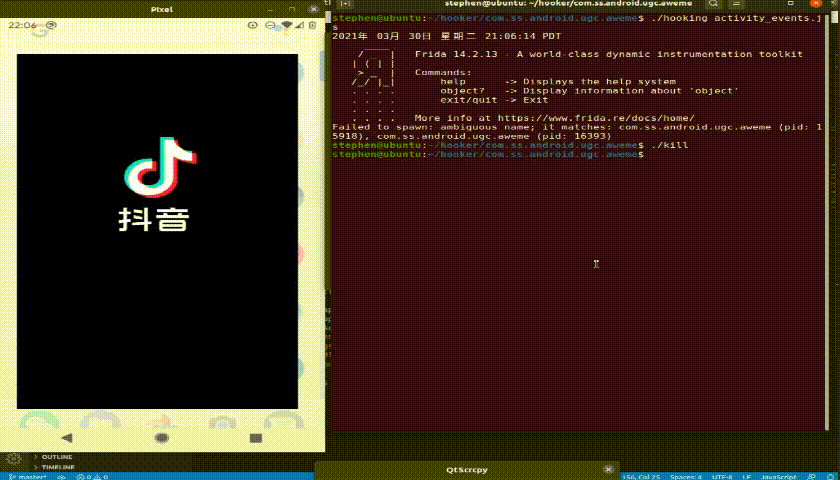Click the 'help -> Displays the help system' line

[558, 81]
